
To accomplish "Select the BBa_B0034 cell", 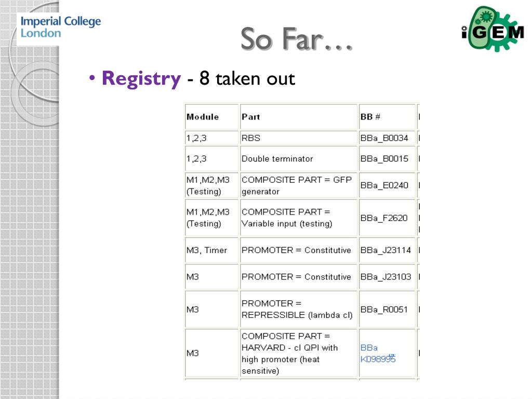I will (x=387, y=138).
